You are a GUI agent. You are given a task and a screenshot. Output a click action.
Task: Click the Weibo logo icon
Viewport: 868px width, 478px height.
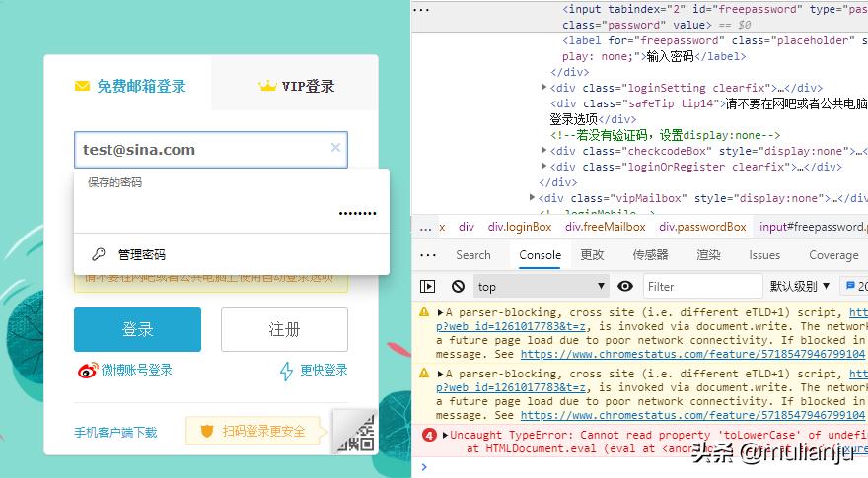point(88,371)
